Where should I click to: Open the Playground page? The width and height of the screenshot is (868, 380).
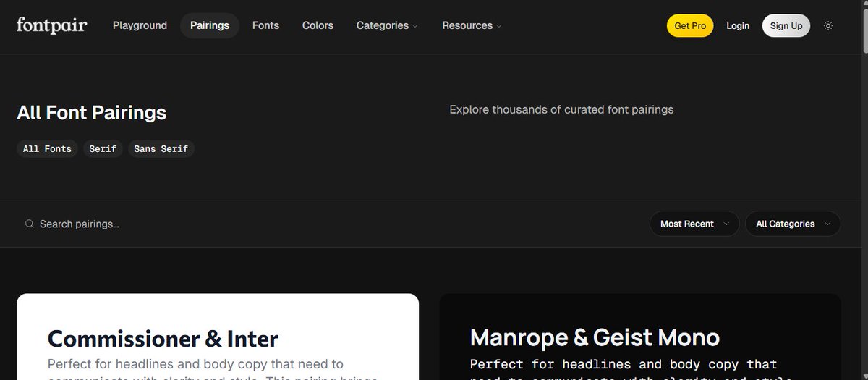140,25
